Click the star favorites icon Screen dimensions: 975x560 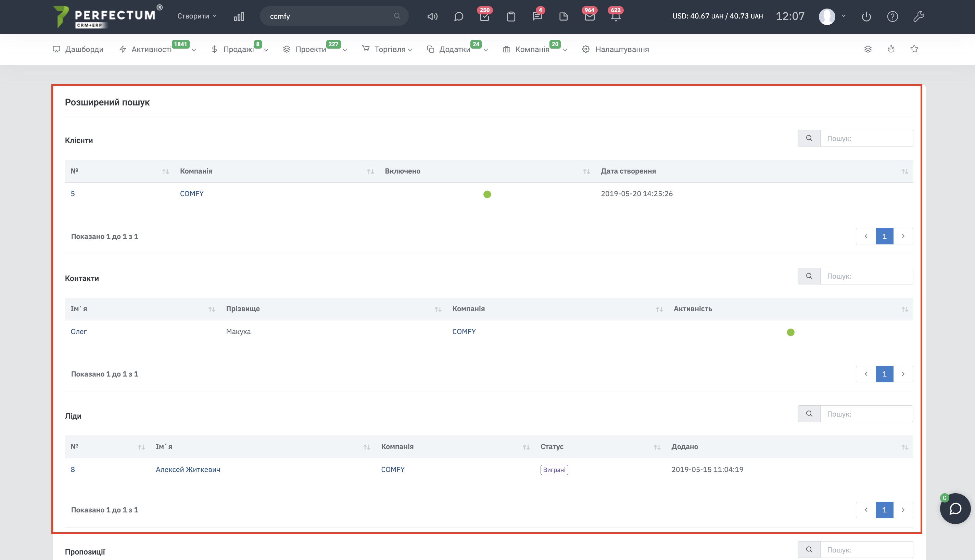(x=914, y=49)
